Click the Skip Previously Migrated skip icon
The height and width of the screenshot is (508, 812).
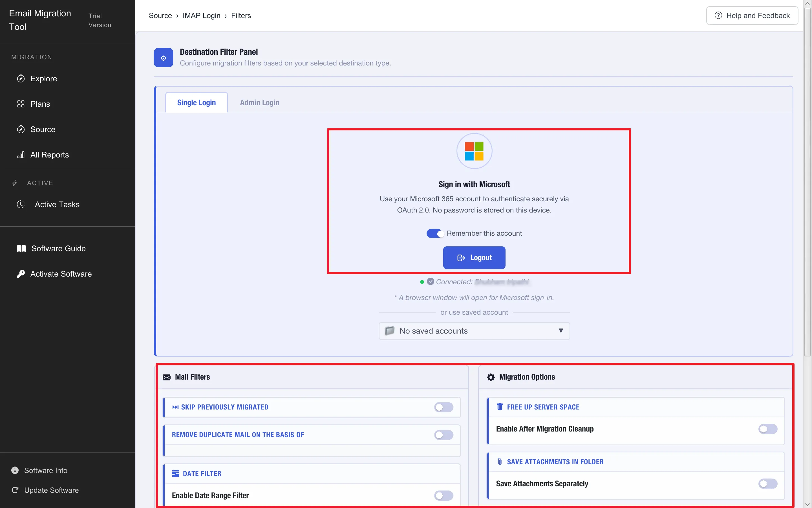pyautogui.click(x=175, y=407)
